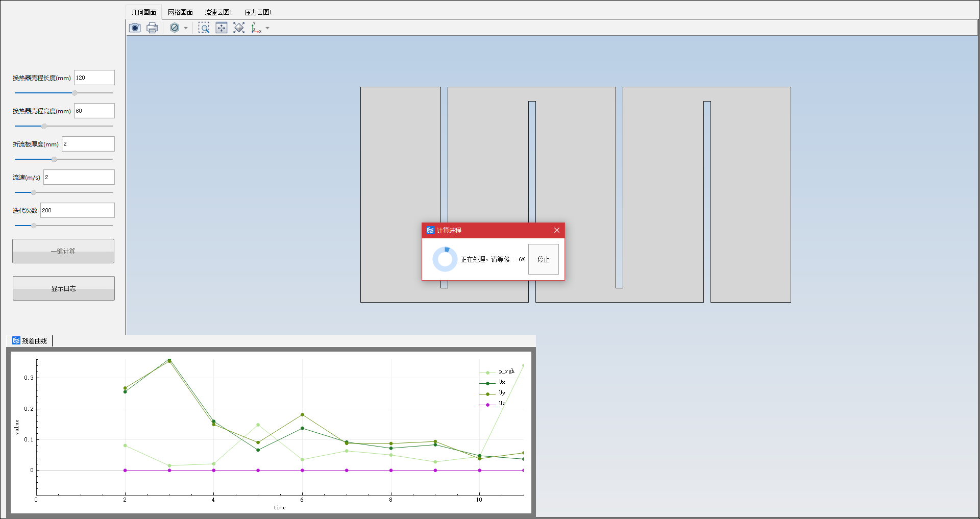Viewport: 980px width, 519px height.
Task: Click the 流速 slider handle
Action: [x=34, y=192]
